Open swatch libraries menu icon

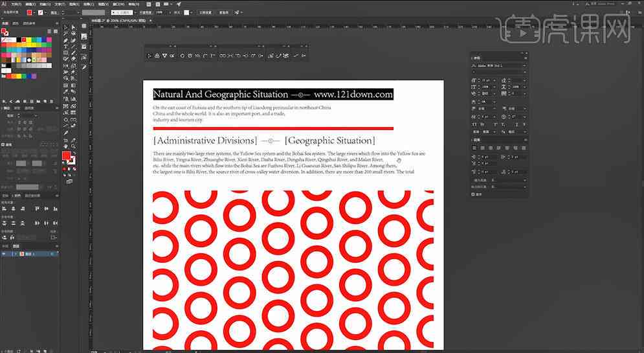pyautogui.click(x=4, y=101)
